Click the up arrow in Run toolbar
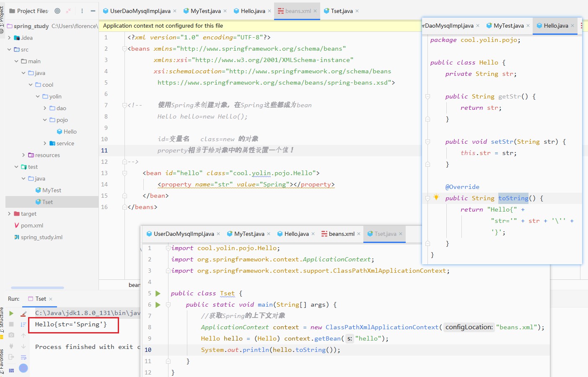 [x=23, y=335]
